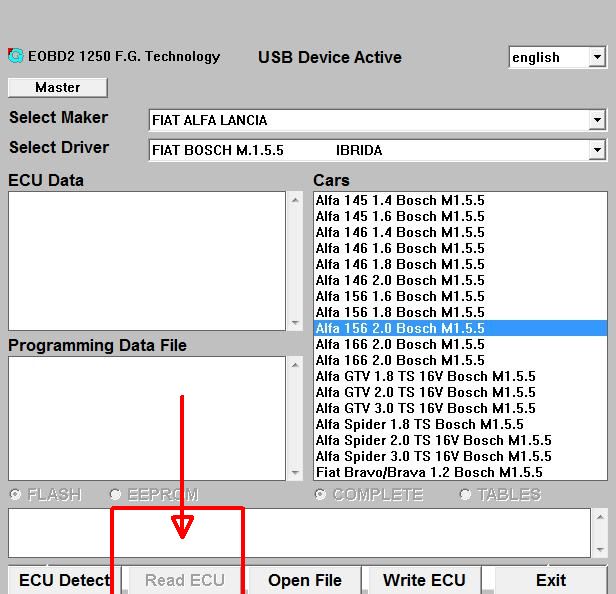The height and width of the screenshot is (594, 616).
Task: Click the Read ECU button
Action: (185, 580)
